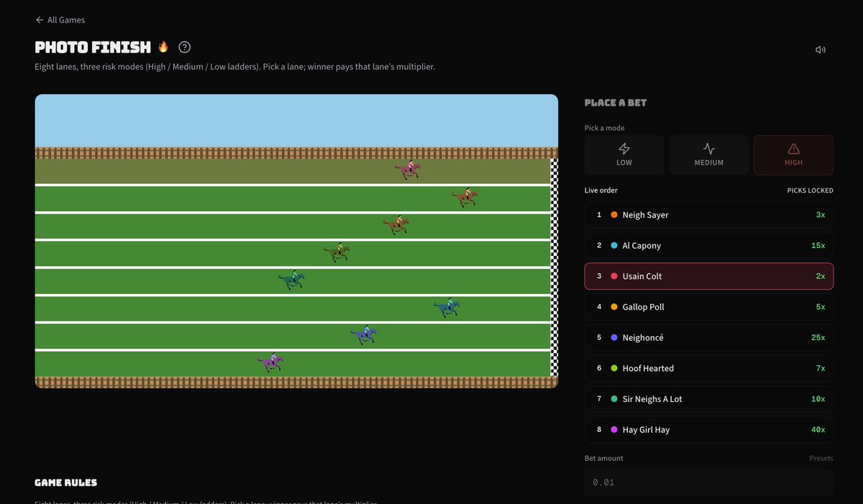863x504 pixels.
Task: Click the teal dot beside Sir Neighs A Lot
Action: [x=614, y=399]
